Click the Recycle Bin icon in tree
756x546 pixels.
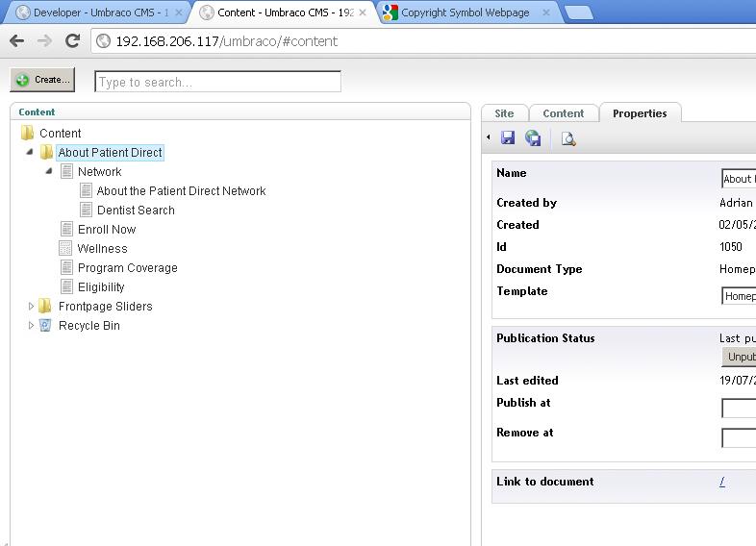(45, 325)
